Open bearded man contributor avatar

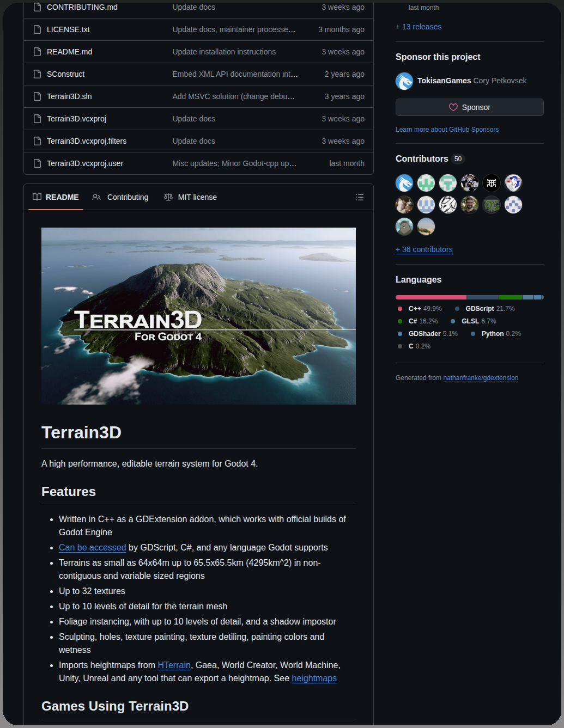(470, 205)
